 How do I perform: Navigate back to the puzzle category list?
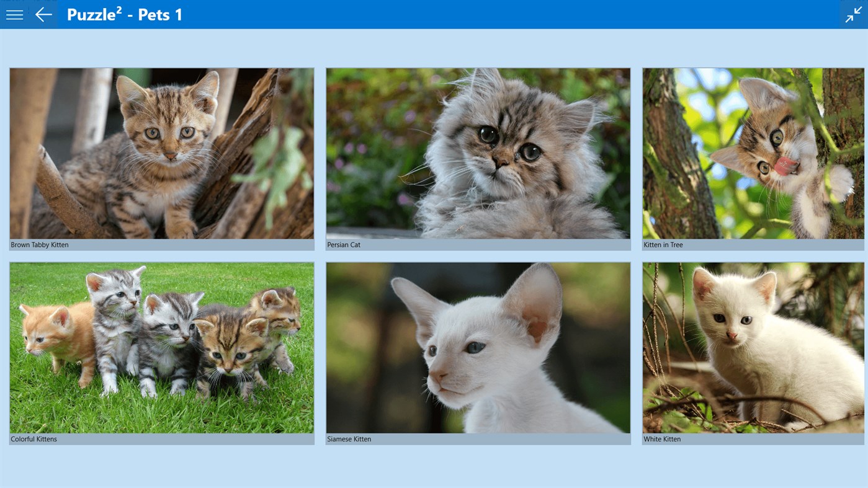pyautogui.click(x=42, y=14)
